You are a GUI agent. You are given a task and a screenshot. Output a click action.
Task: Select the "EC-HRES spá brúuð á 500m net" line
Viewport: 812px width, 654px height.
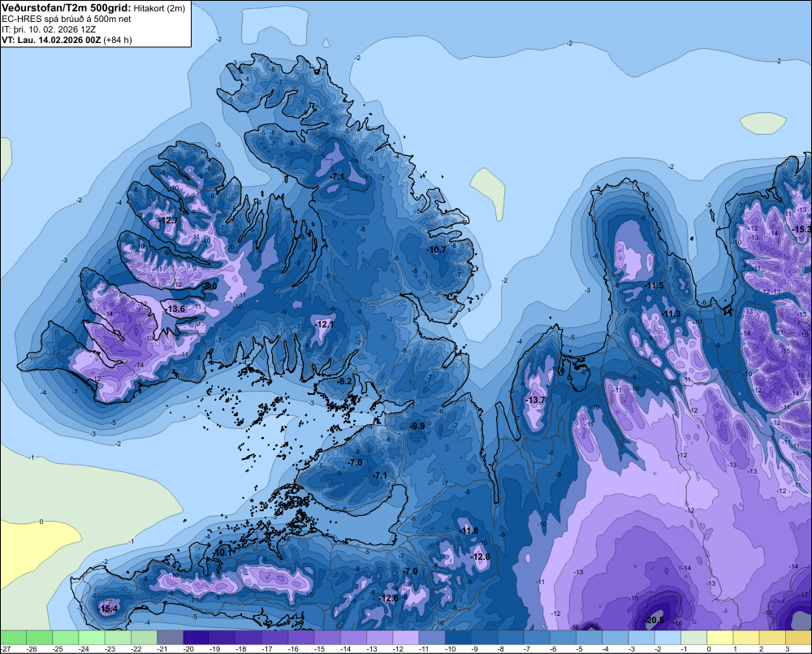click(67, 19)
